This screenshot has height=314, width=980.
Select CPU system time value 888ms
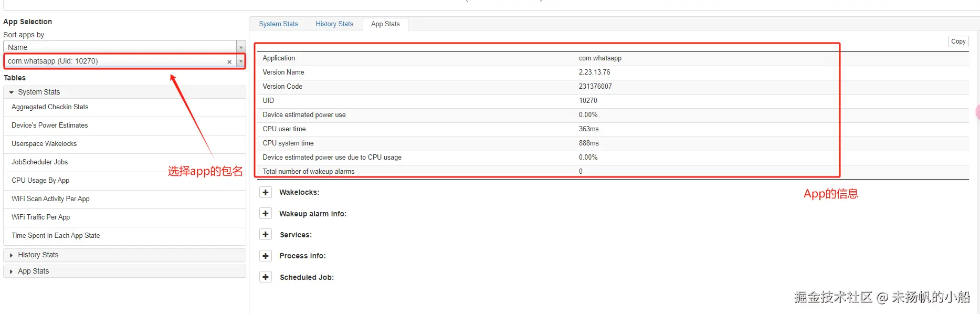pyautogui.click(x=588, y=143)
